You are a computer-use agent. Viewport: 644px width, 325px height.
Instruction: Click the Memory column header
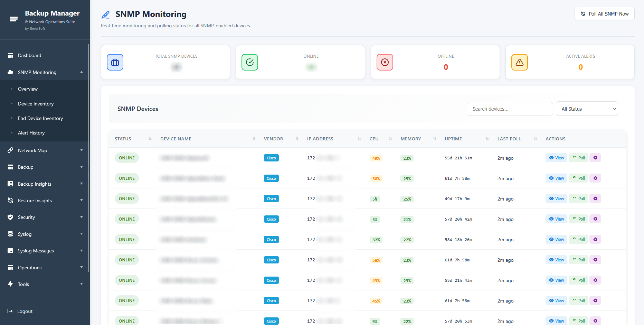click(x=411, y=139)
